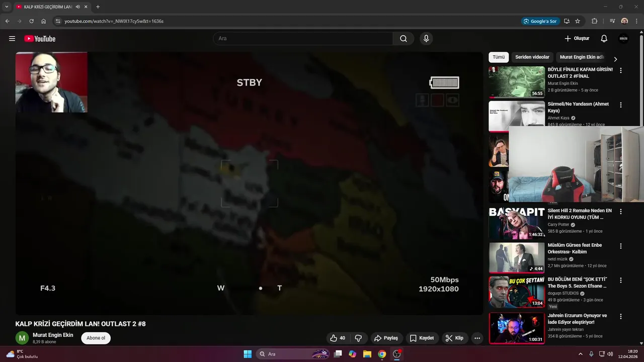Open options for BÖYLE FİNALE KAFAM GİRSİN video
Image resolution: width=644 pixels, height=362 pixels.
621,71
